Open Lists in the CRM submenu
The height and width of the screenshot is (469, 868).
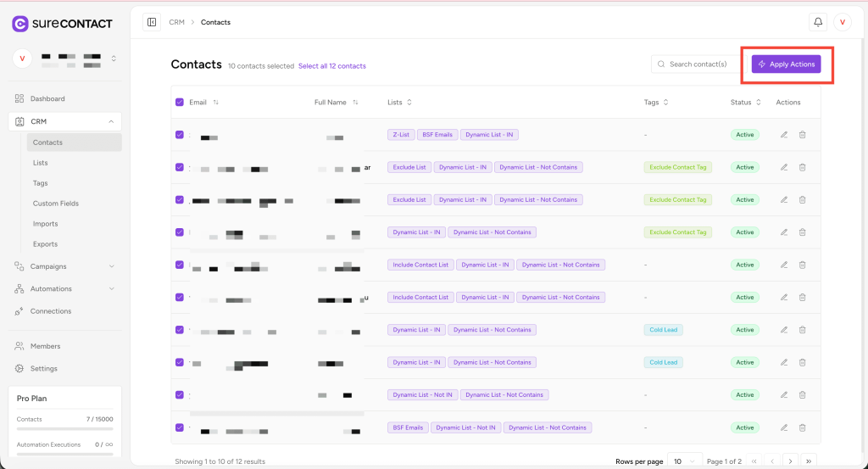pyautogui.click(x=41, y=163)
